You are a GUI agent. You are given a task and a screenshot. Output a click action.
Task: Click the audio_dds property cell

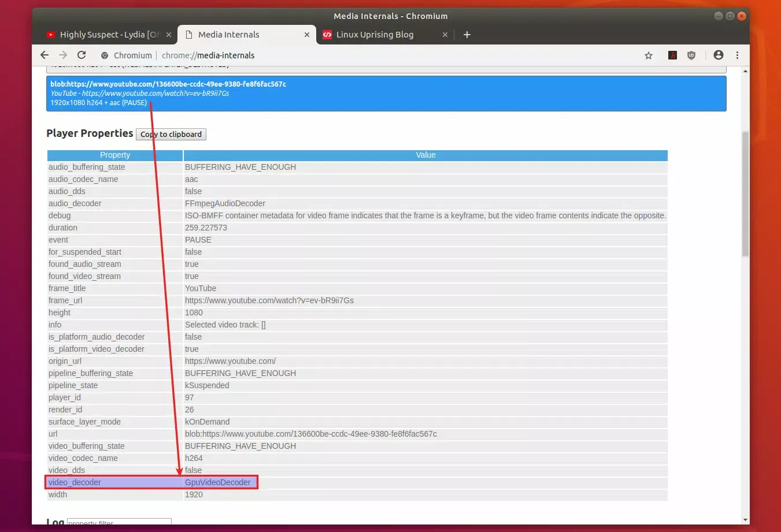tap(115, 191)
